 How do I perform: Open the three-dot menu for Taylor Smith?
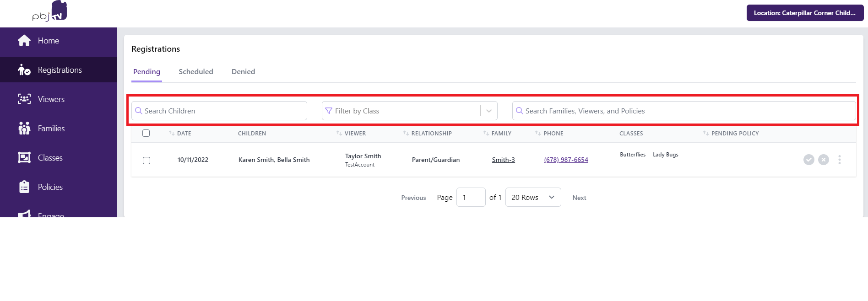click(840, 160)
